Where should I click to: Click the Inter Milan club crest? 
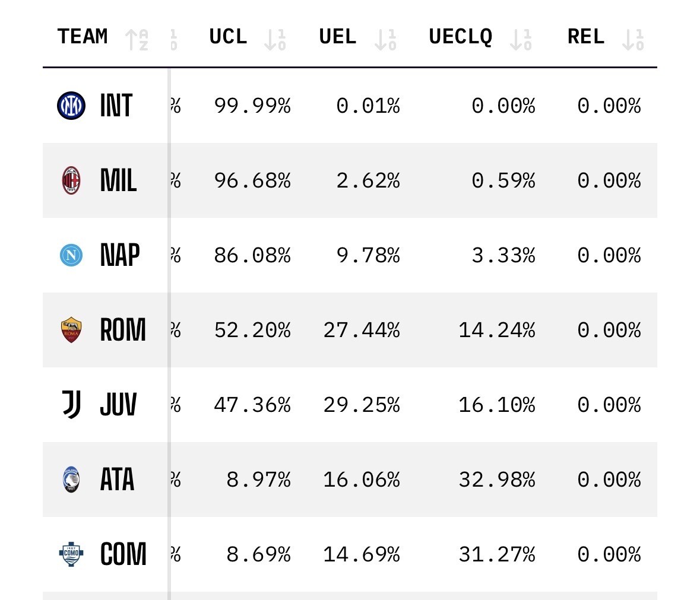click(71, 106)
